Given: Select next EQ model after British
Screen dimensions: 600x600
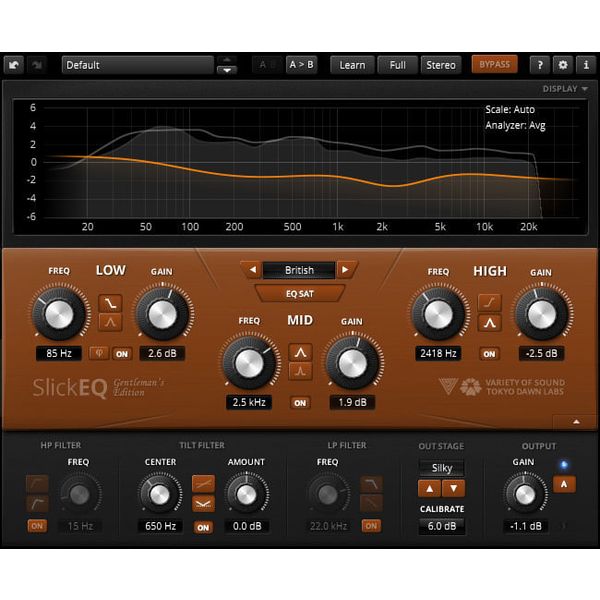Looking at the screenshot, I should tap(346, 270).
